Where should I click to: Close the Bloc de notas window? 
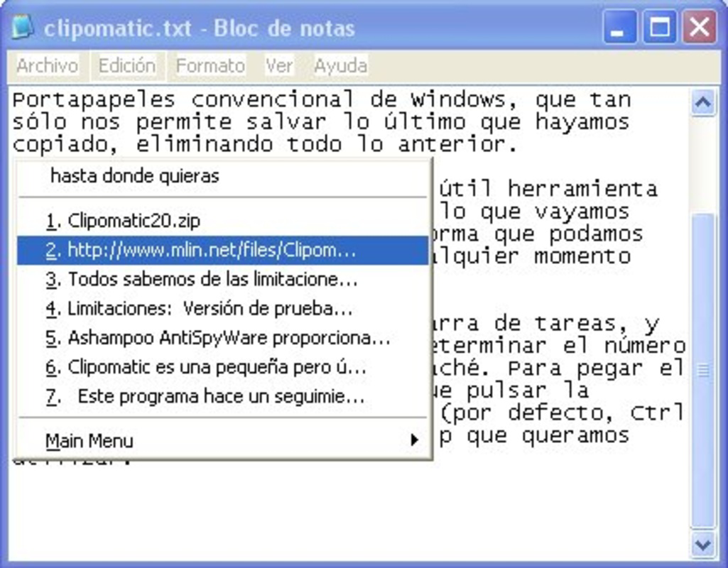(x=699, y=27)
